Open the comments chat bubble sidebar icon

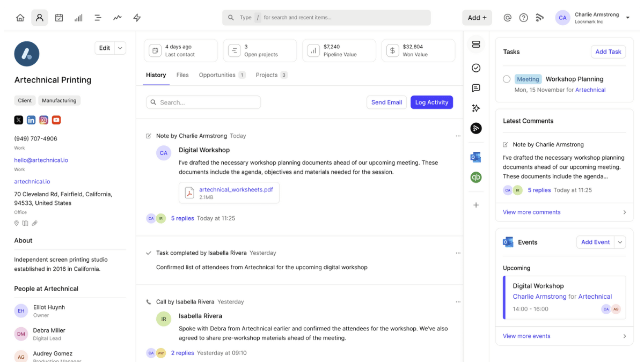(x=475, y=88)
